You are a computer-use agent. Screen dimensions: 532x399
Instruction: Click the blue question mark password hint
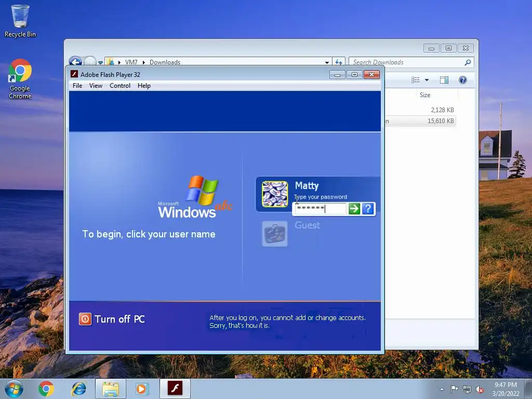click(x=368, y=208)
